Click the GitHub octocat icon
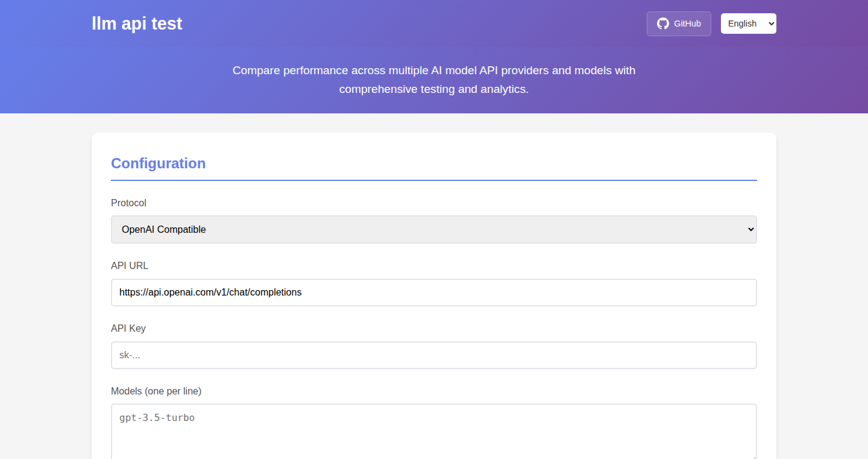 663,24
